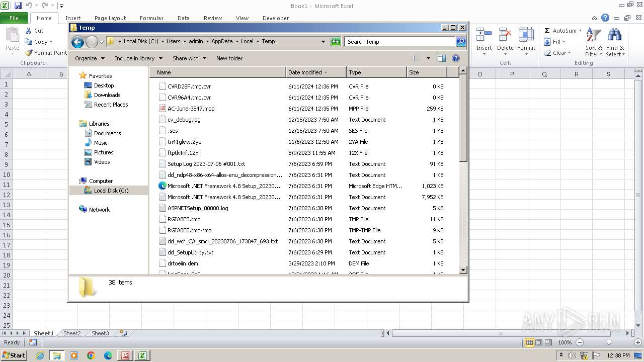Click the Cut scissors in Excel ribbon
The height and width of the screenshot is (362, 644).
coord(29,31)
